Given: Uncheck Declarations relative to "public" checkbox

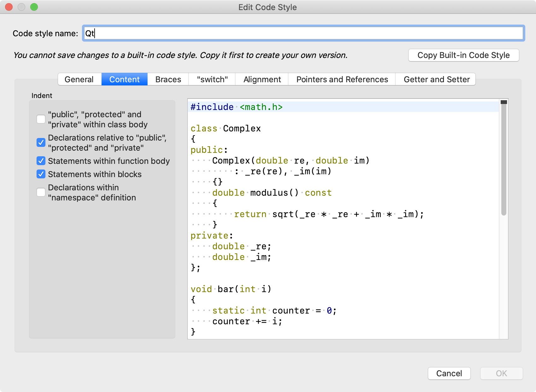Looking at the screenshot, I should point(41,142).
